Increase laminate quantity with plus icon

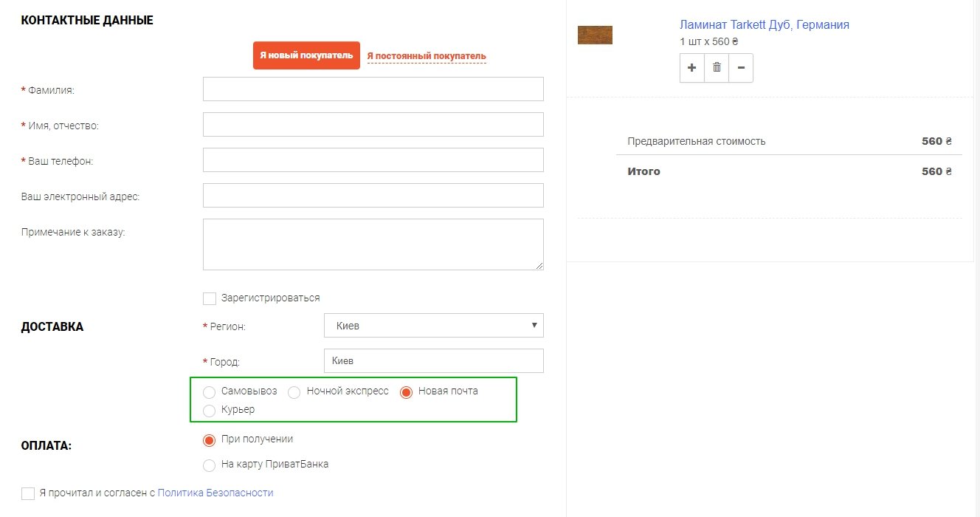(691, 68)
